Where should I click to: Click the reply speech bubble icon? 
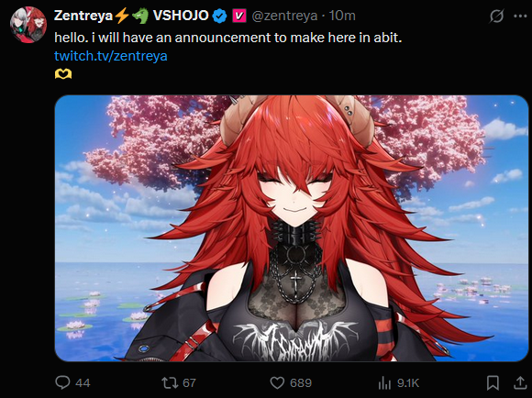coord(62,382)
